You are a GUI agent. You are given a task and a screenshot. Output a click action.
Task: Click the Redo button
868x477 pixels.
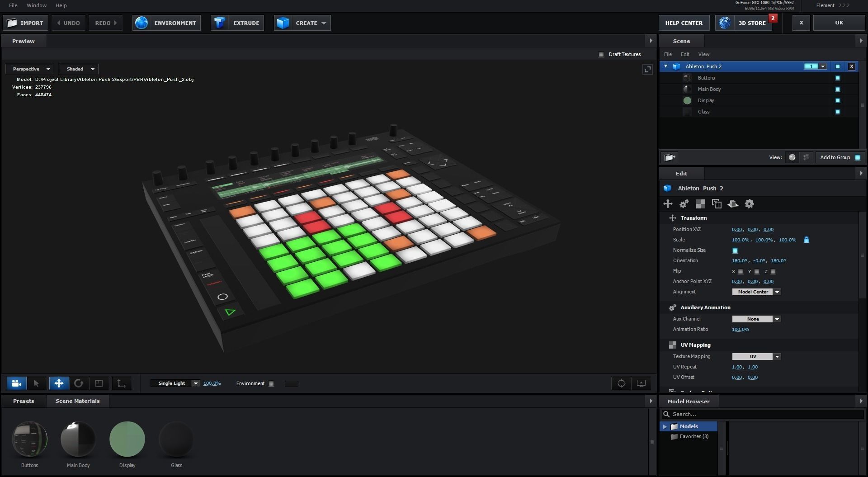click(106, 23)
